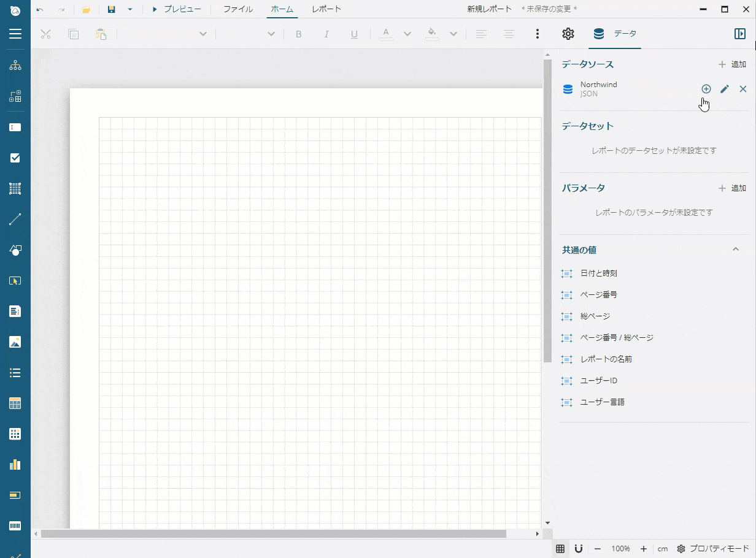Viewport: 756px width, 558px height.
Task: Add dataset to Northwind via plus-circle
Action: (x=706, y=89)
